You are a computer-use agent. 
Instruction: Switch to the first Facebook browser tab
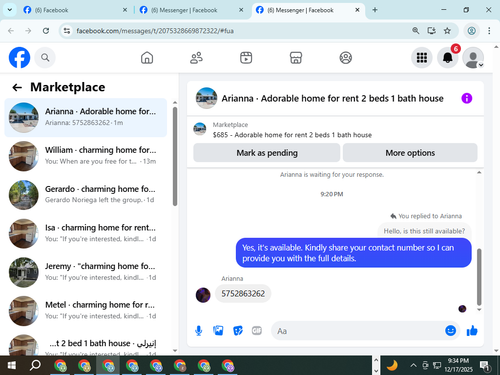(75, 10)
